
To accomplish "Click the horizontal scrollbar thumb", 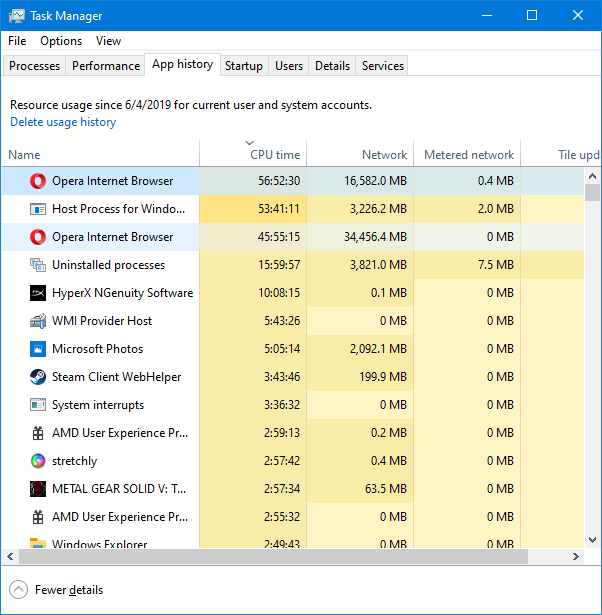I will 273,557.
